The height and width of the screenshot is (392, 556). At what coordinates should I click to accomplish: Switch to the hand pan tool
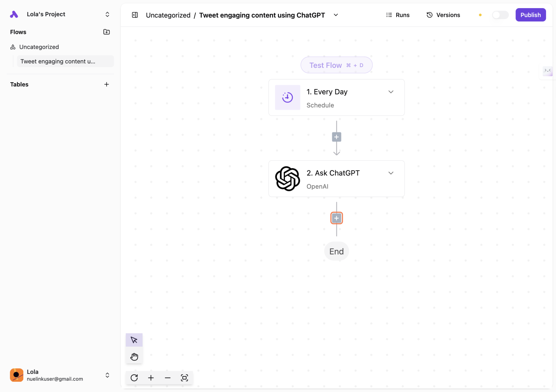[x=134, y=356]
